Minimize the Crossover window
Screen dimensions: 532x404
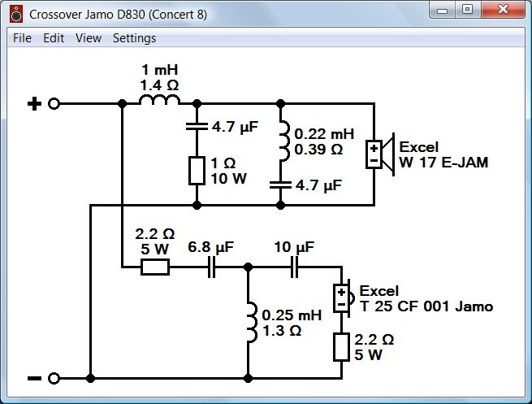tap(443, 11)
